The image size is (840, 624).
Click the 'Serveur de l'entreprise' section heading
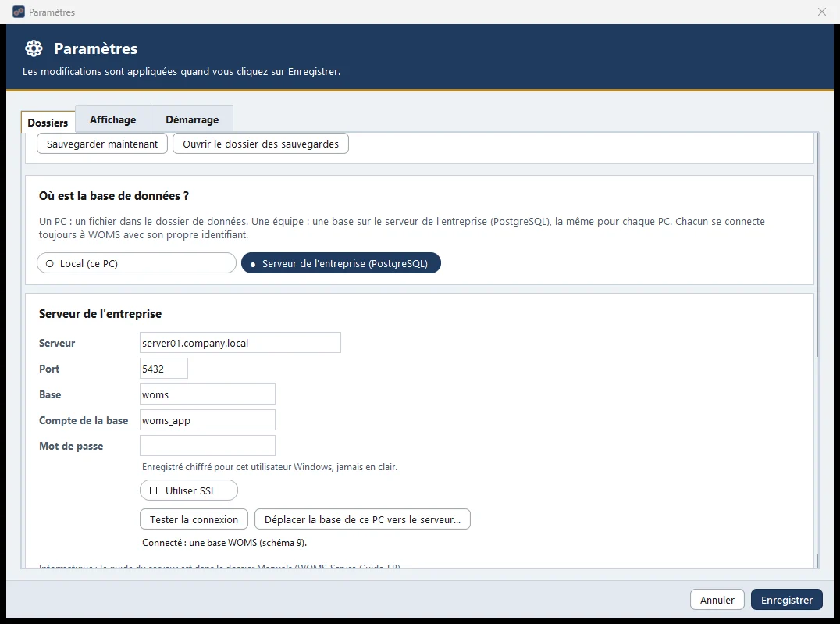pos(100,314)
